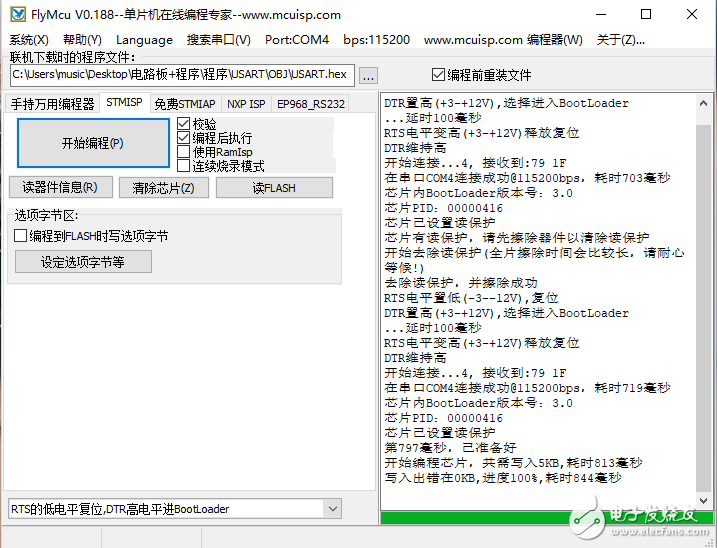Screen dimensions: 717x548
Task: Switch to the NXP ISP tab
Action: tap(246, 104)
